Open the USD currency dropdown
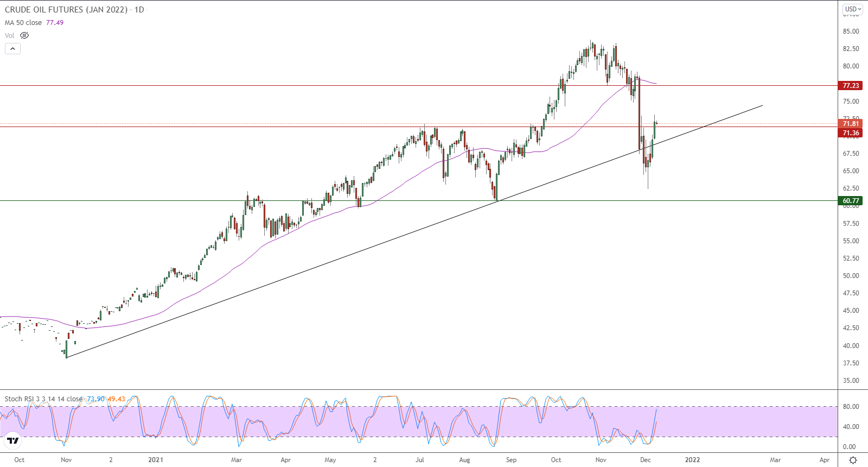The width and height of the screenshot is (868, 467). pos(853,9)
